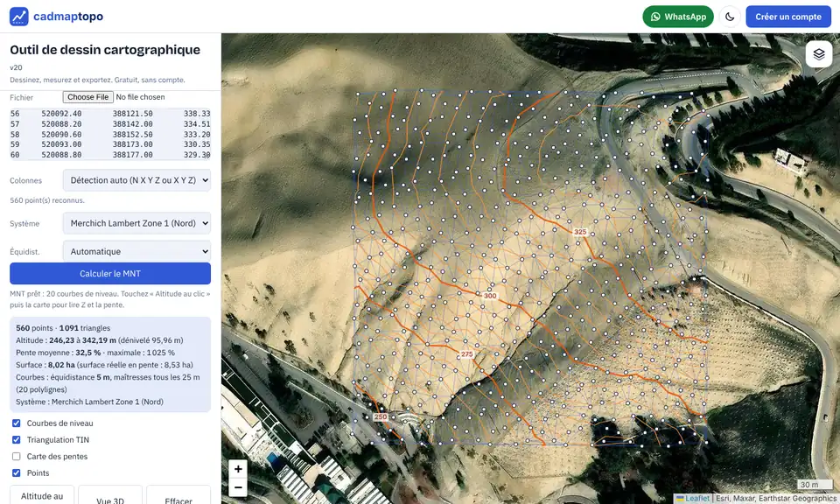Open the Équidist. Automatique dropdown

click(136, 251)
